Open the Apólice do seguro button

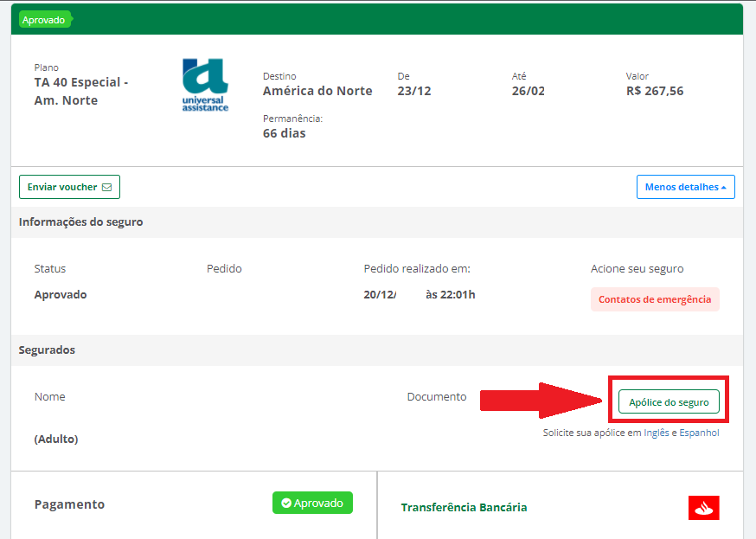coord(669,402)
